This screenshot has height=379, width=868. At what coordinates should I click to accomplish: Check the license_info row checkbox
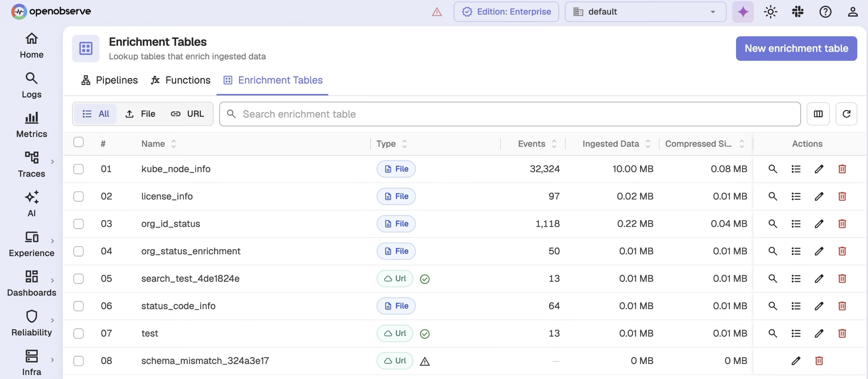(78, 196)
